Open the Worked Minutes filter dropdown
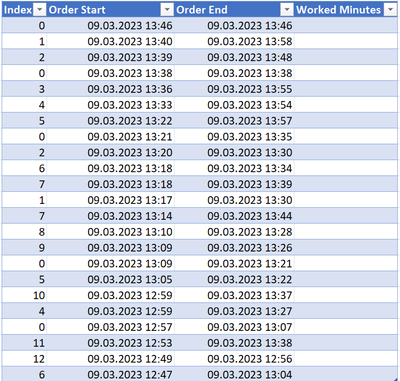Viewport: 400px width, 381px height. pyautogui.click(x=390, y=10)
